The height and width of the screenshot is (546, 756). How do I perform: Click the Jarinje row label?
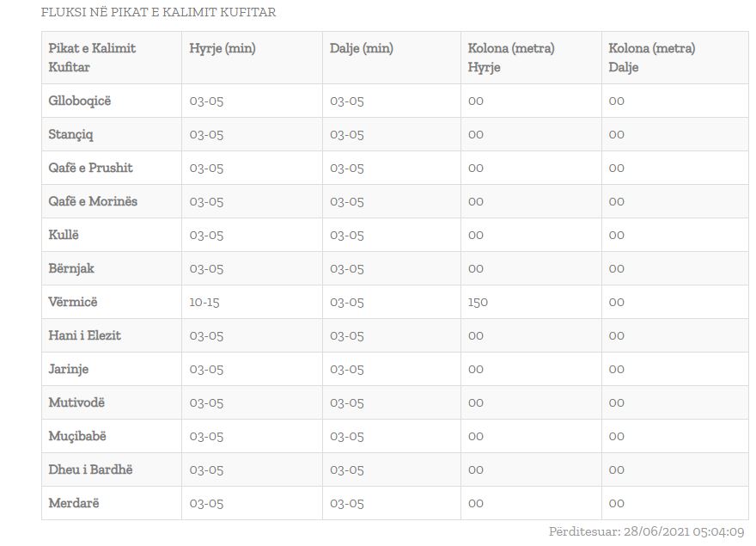(69, 369)
